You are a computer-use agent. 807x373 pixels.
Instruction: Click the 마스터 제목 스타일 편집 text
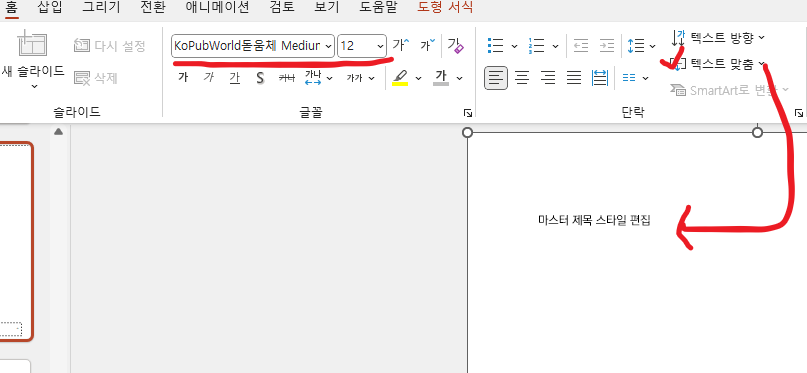594,220
